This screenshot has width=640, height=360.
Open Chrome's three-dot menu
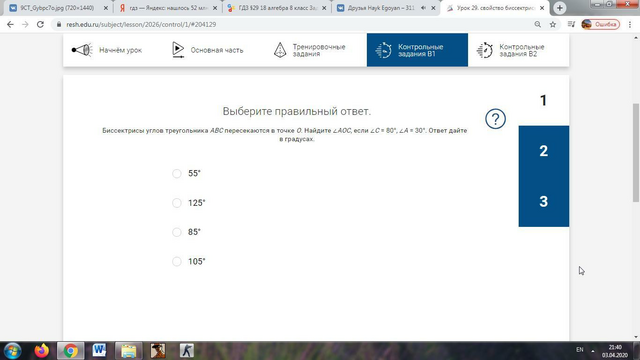(630, 24)
